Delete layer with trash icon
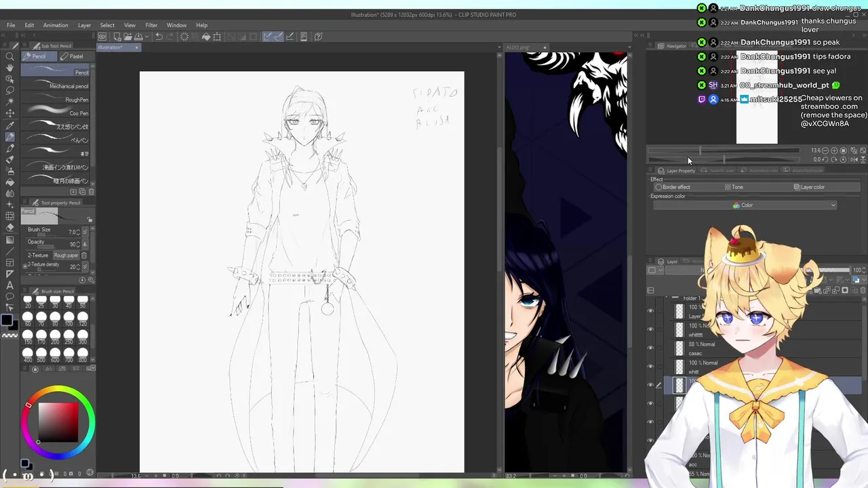Image resolution: width=868 pixels, height=488 pixels. coord(862,291)
